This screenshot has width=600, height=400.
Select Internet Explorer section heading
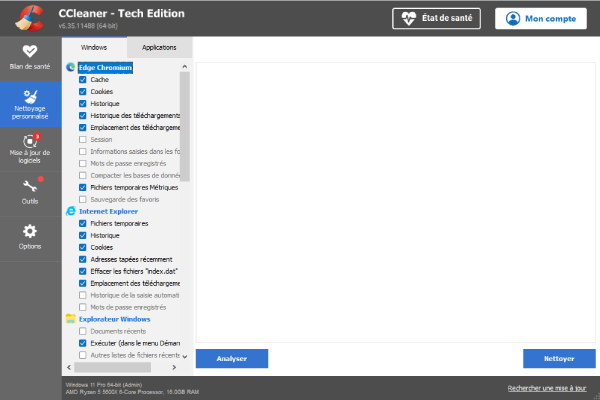(x=108, y=211)
